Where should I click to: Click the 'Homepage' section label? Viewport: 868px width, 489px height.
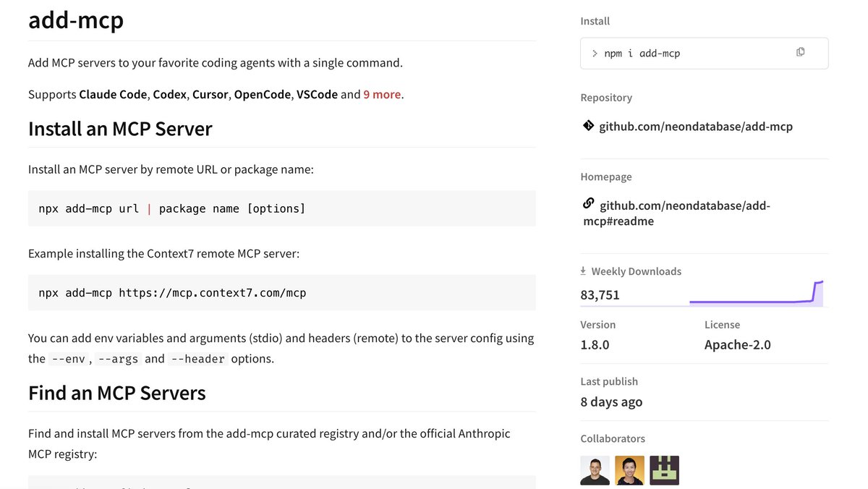pos(606,177)
